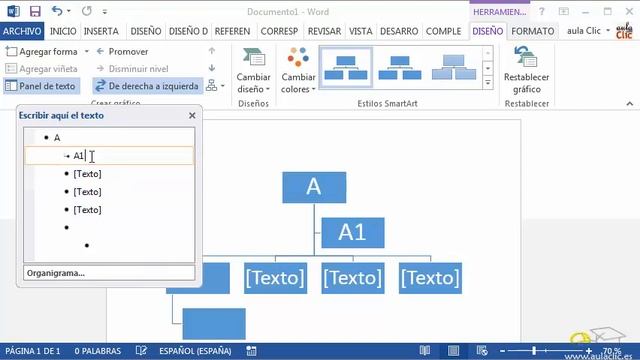Switch to the INICIO tab
Screen dimensions: 640x360
tap(63, 31)
